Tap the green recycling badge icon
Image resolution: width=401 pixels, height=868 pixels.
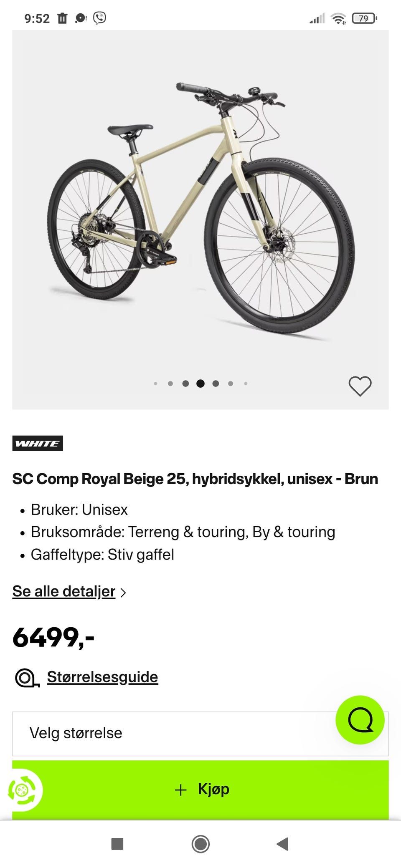coord(24,790)
